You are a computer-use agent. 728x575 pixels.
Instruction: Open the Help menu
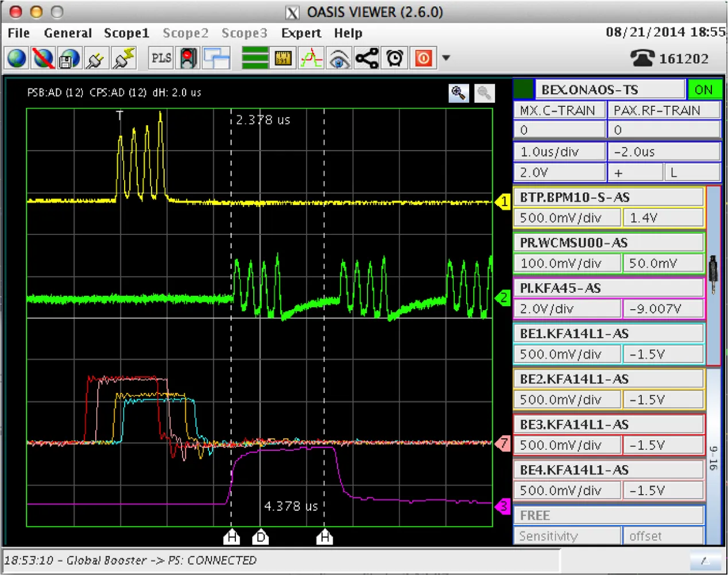348,33
